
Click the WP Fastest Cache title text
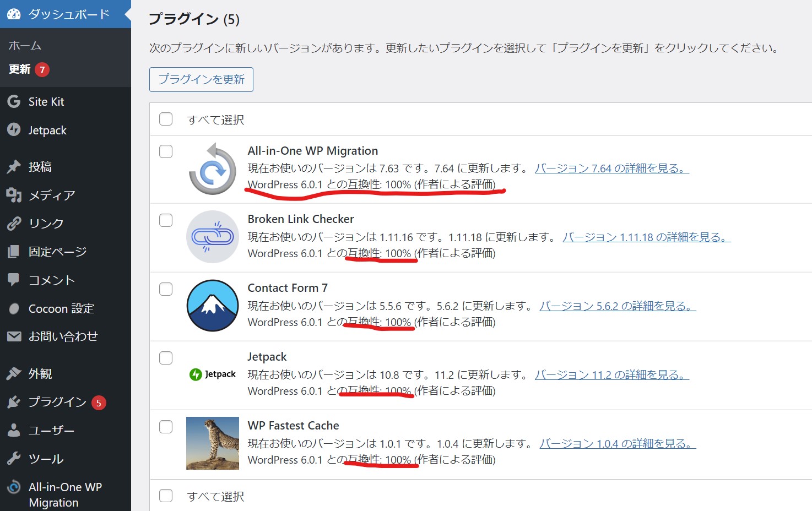294,426
